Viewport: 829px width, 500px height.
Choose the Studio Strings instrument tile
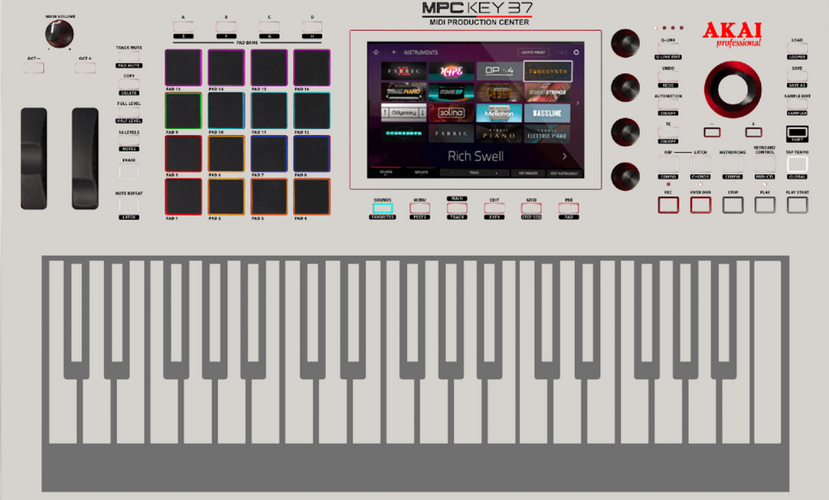[x=547, y=92]
